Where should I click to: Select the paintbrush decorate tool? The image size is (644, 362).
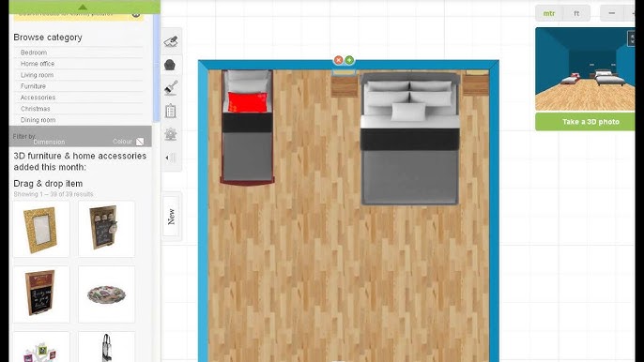click(x=171, y=88)
